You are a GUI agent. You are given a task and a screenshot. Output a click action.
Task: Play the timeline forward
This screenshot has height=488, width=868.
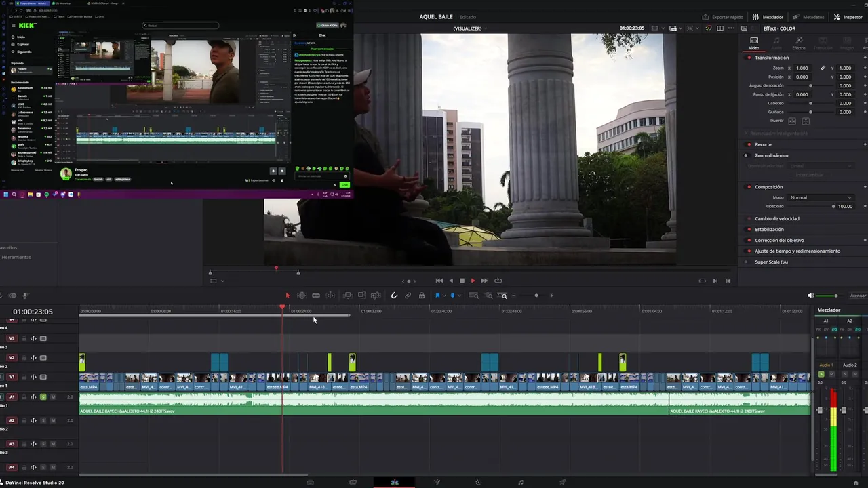click(x=473, y=281)
